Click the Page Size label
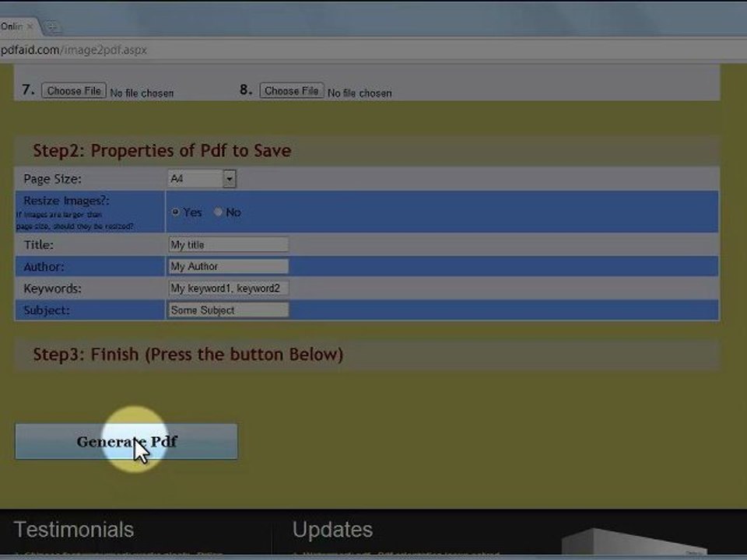The width and height of the screenshot is (747, 560). 52,179
